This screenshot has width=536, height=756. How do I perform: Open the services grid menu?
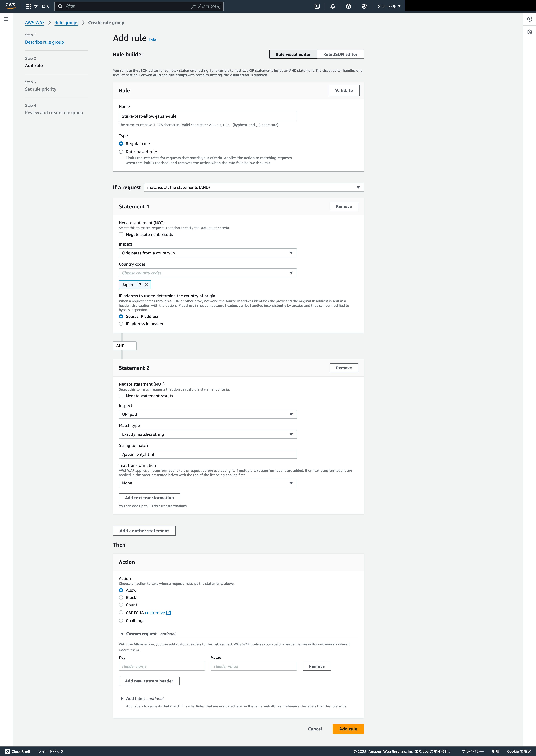tap(29, 6)
